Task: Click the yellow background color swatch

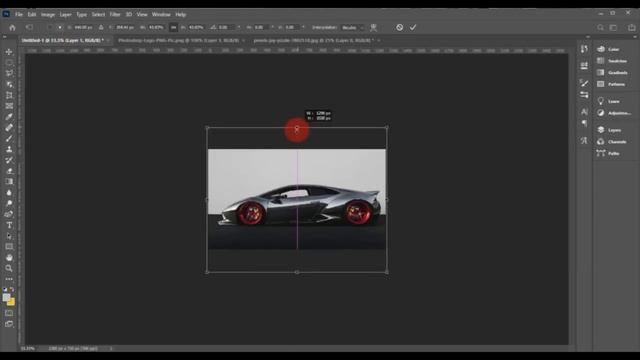Action: [x=11, y=302]
